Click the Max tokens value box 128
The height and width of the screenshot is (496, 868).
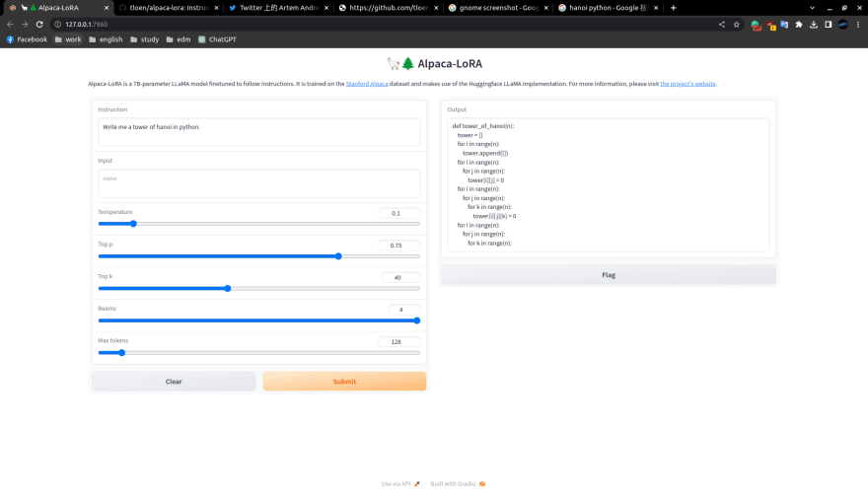pyautogui.click(x=399, y=341)
